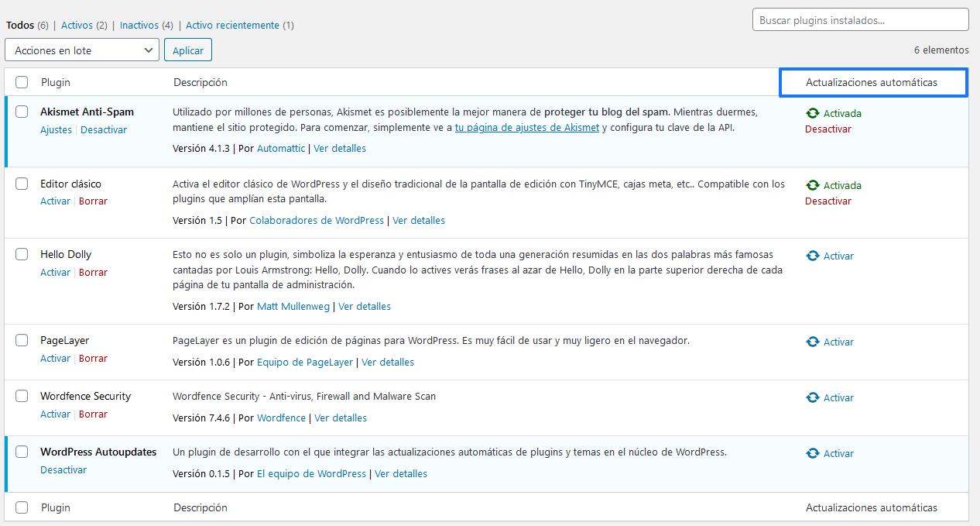The image size is (980, 526).
Task: Open Ver detalles for Editor clásico
Action: pyautogui.click(x=419, y=220)
